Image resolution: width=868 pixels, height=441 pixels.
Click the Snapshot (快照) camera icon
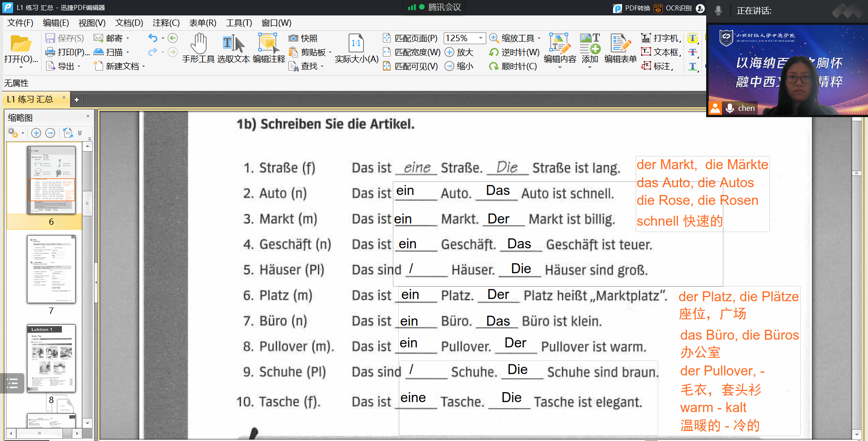(x=293, y=38)
